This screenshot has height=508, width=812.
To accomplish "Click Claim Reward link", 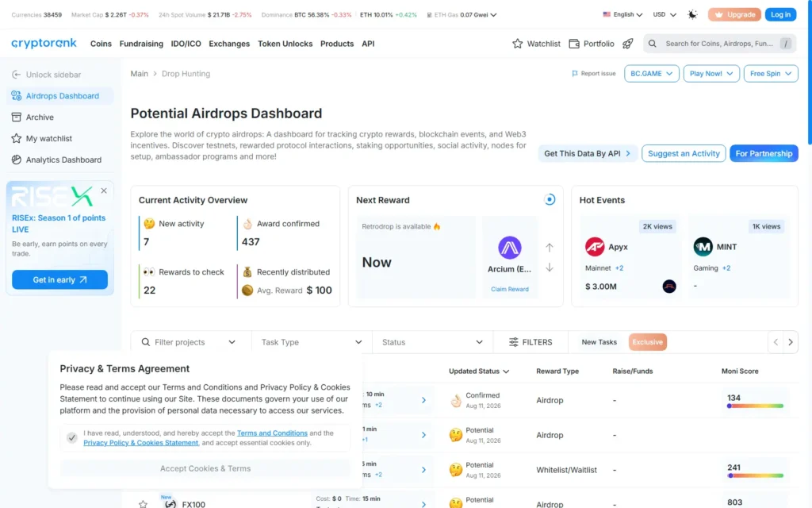I will pyautogui.click(x=510, y=289).
